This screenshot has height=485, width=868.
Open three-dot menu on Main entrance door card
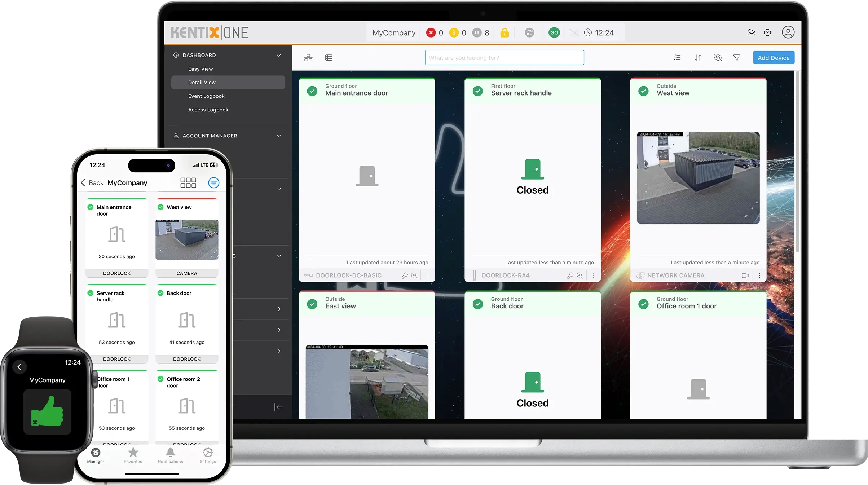click(428, 275)
